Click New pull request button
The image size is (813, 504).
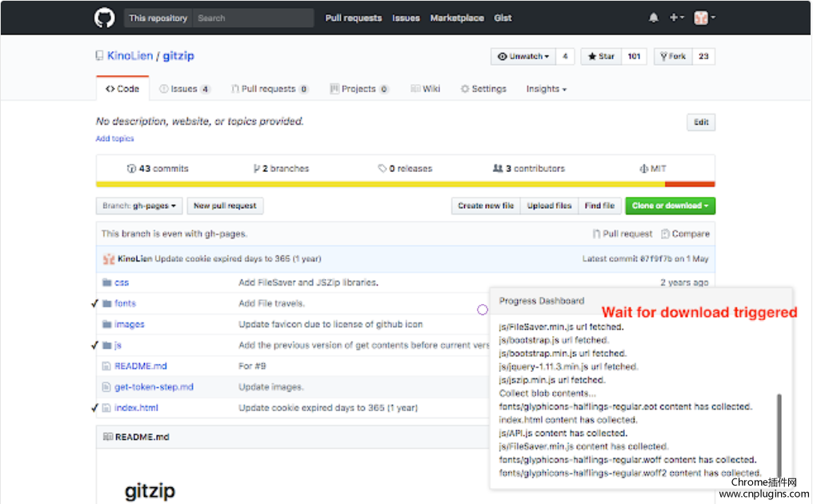[225, 206]
